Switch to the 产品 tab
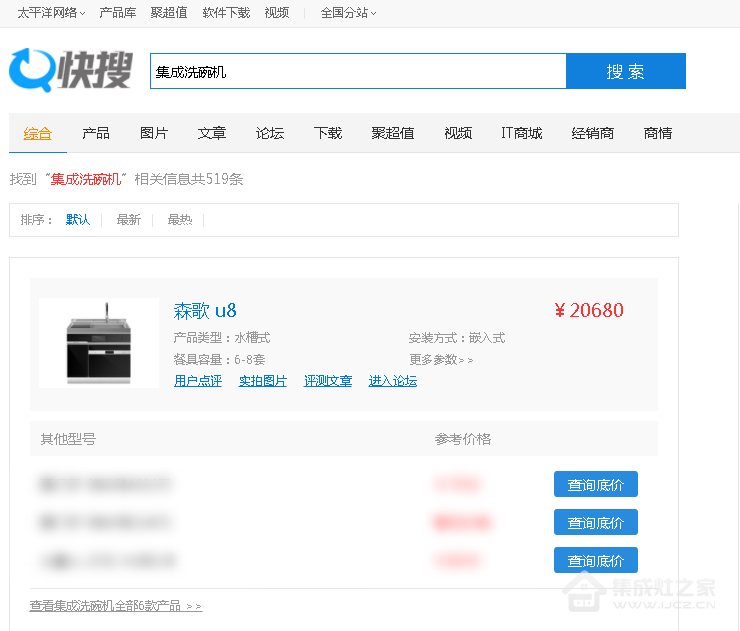This screenshot has width=740, height=631. point(96,134)
